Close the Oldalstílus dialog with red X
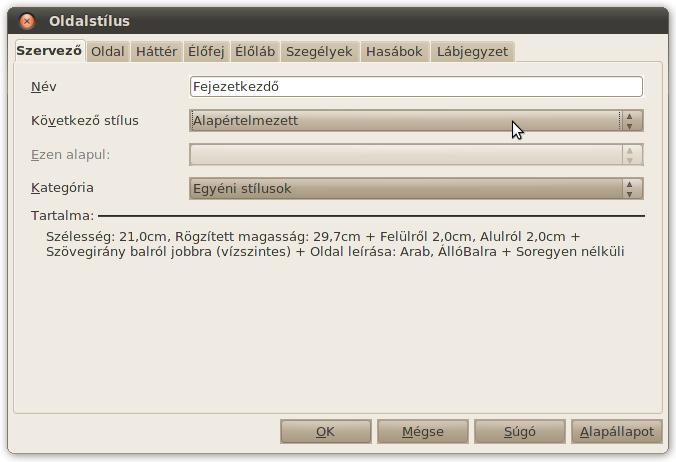 (27, 21)
